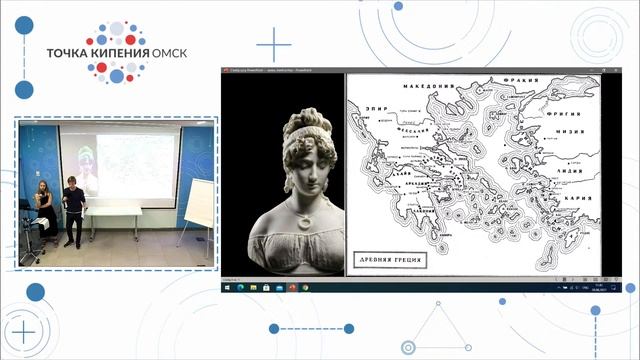
Task: Click the Точка кипения Омск logo
Action: point(117,52)
